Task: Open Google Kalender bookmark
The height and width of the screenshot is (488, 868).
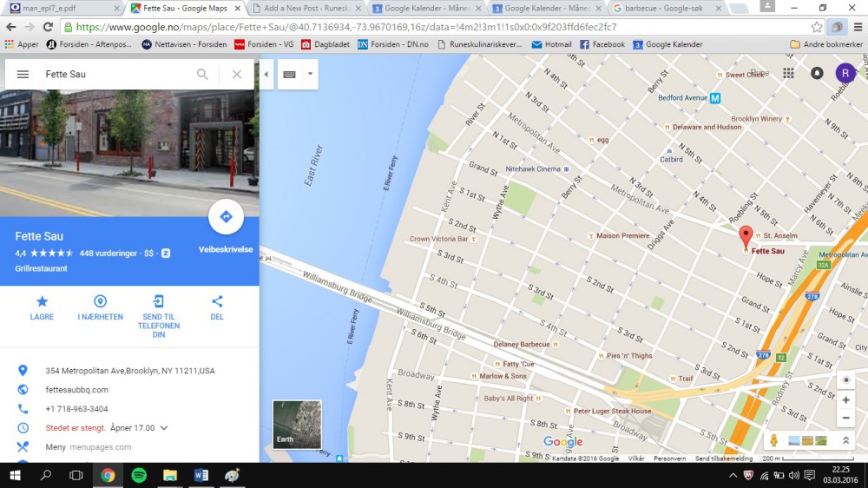Action: [x=668, y=44]
